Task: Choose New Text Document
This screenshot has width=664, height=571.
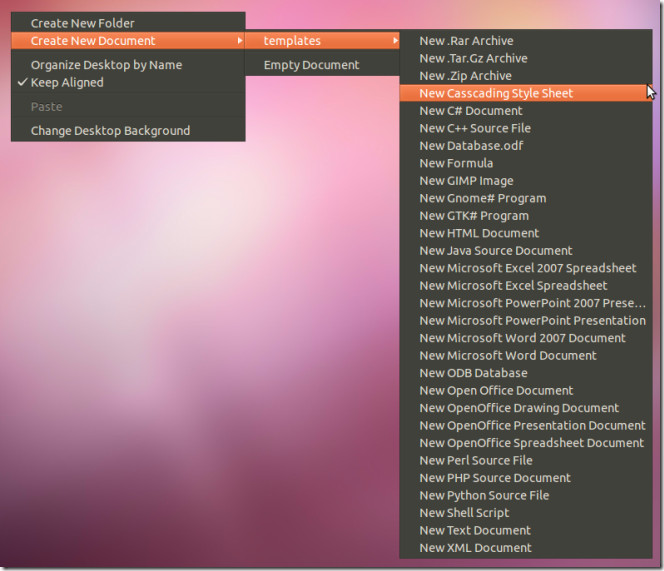Action: point(526,531)
